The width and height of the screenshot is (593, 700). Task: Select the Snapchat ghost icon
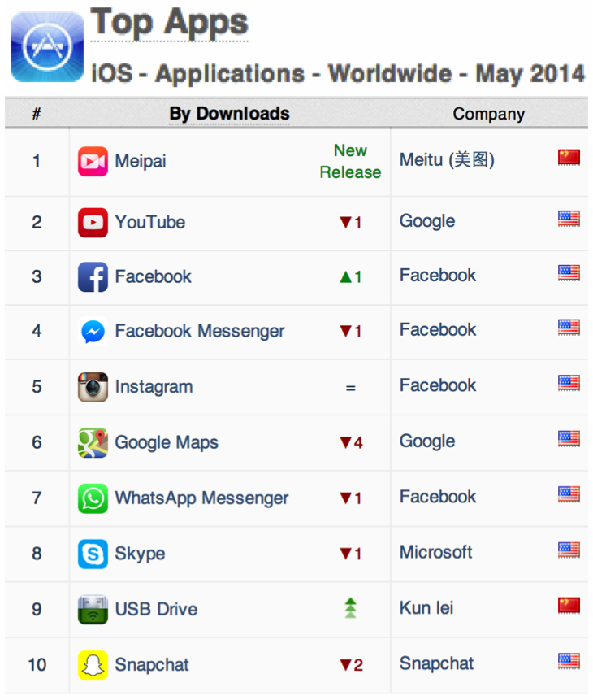click(x=93, y=665)
